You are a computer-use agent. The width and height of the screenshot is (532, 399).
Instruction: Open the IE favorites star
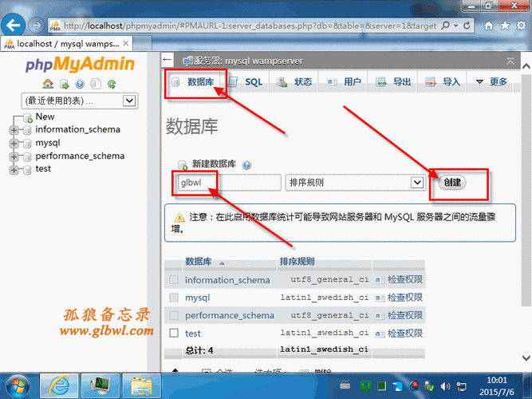(505, 26)
